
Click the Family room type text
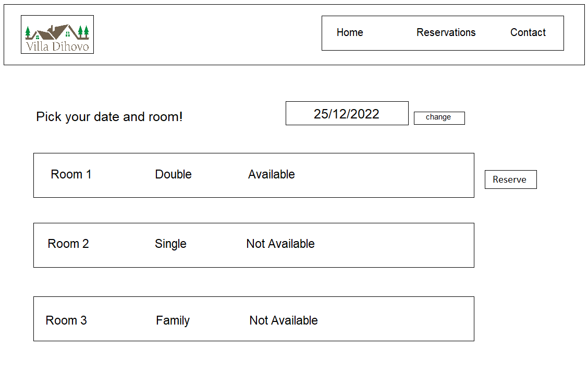(x=173, y=320)
